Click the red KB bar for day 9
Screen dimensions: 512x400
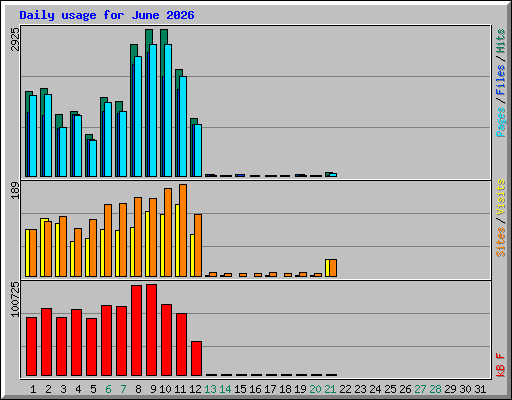click(151, 330)
